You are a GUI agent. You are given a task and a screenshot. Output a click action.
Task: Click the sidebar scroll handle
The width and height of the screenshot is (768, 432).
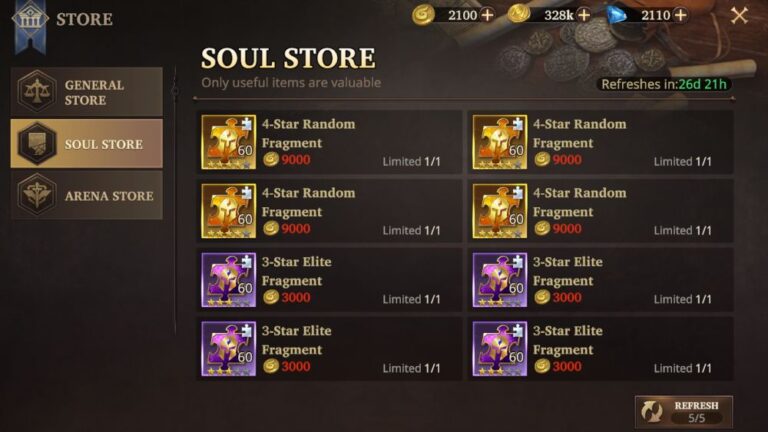click(x=175, y=91)
